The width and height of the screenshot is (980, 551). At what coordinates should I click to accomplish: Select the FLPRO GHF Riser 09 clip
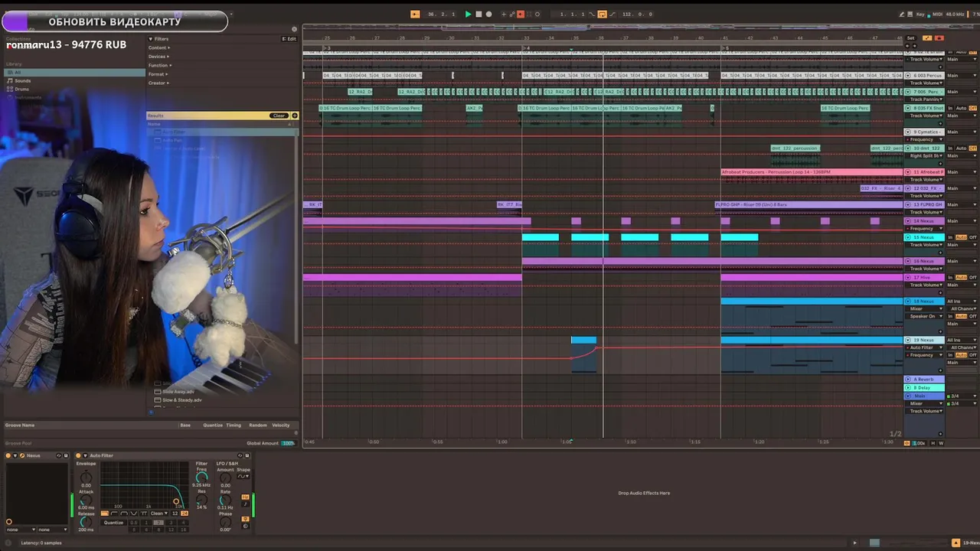(x=808, y=204)
